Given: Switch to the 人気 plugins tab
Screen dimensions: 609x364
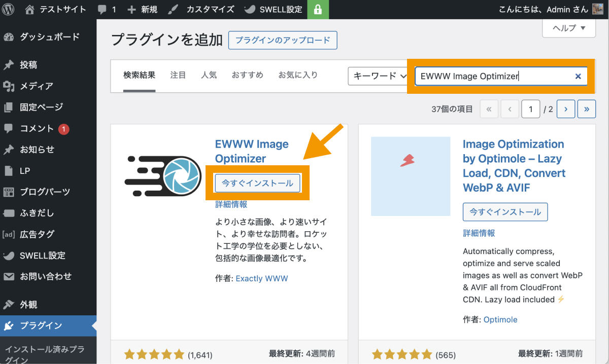Looking at the screenshot, I should [209, 74].
